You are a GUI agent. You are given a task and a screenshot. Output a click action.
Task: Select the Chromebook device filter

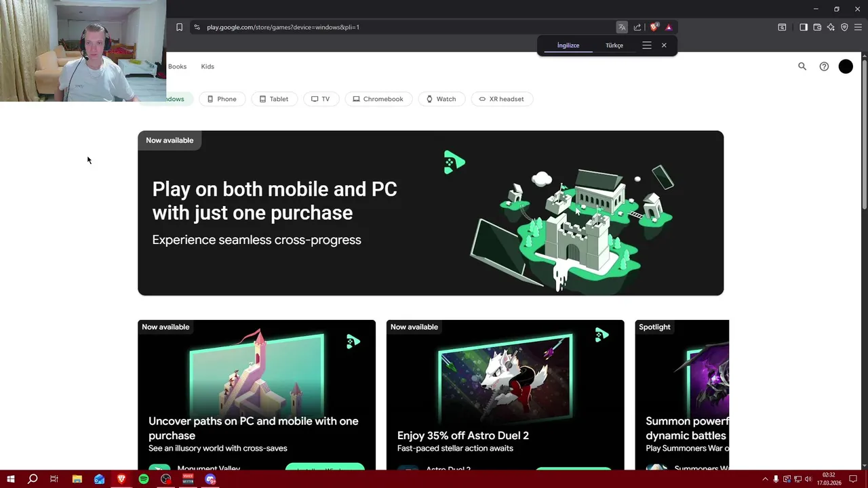coord(378,99)
